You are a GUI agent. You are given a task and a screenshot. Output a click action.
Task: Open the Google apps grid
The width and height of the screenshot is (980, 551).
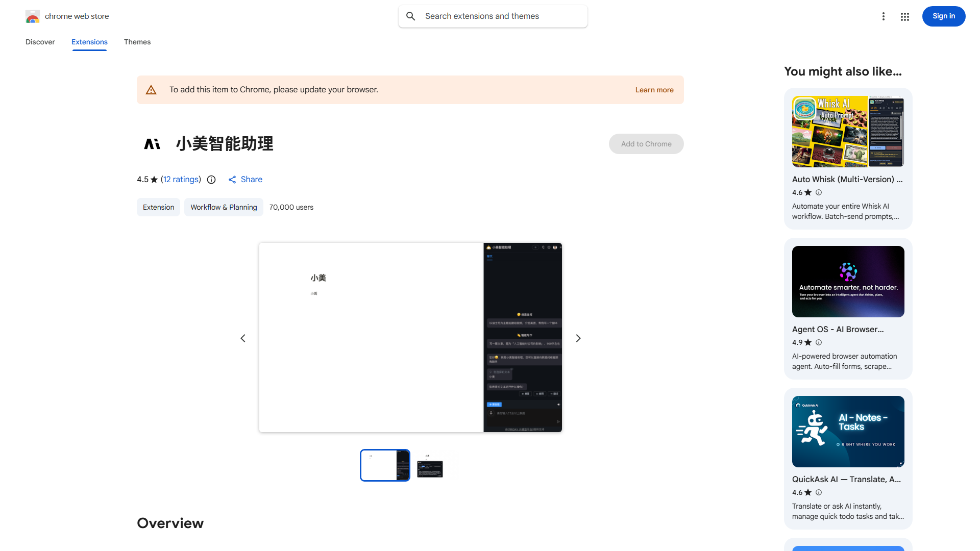click(905, 16)
